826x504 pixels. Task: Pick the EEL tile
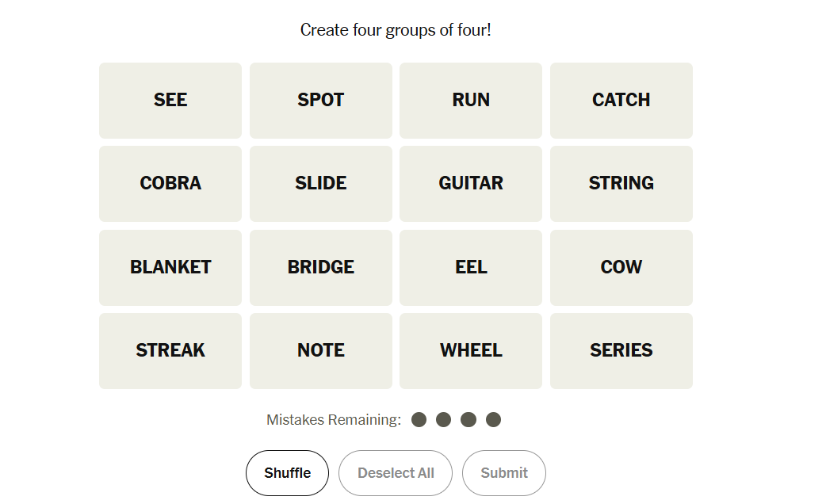click(471, 268)
